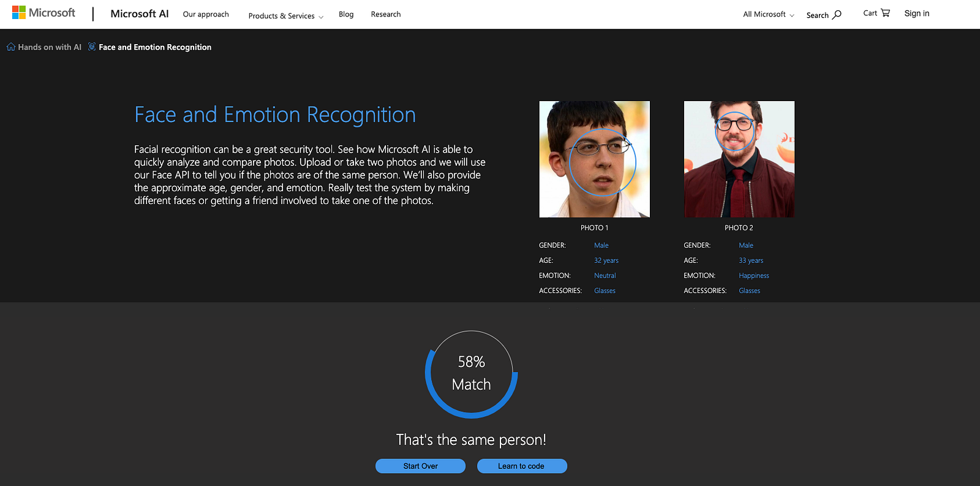Open the shopping cart icon
Viewport: 980px width, 486px height.
(885, 13)
